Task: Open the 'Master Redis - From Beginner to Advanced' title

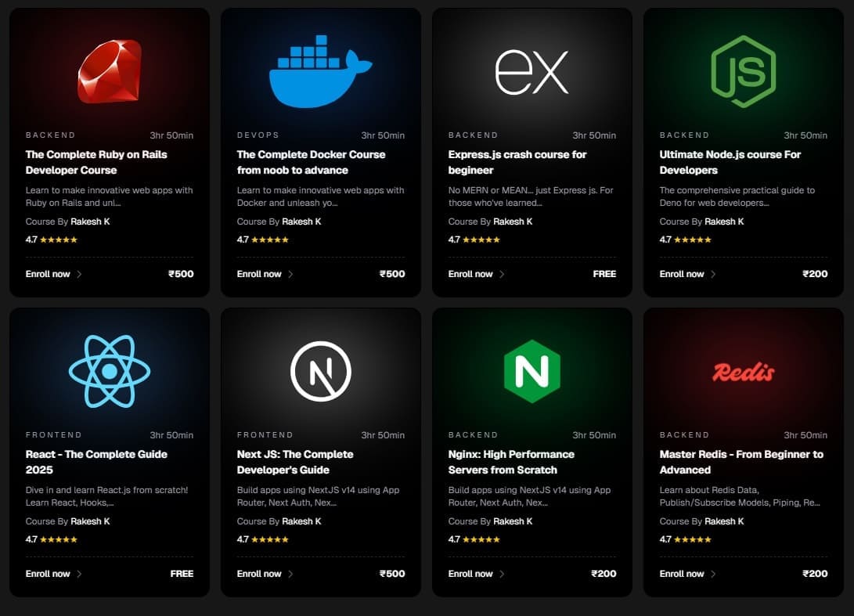Action: 741,462
